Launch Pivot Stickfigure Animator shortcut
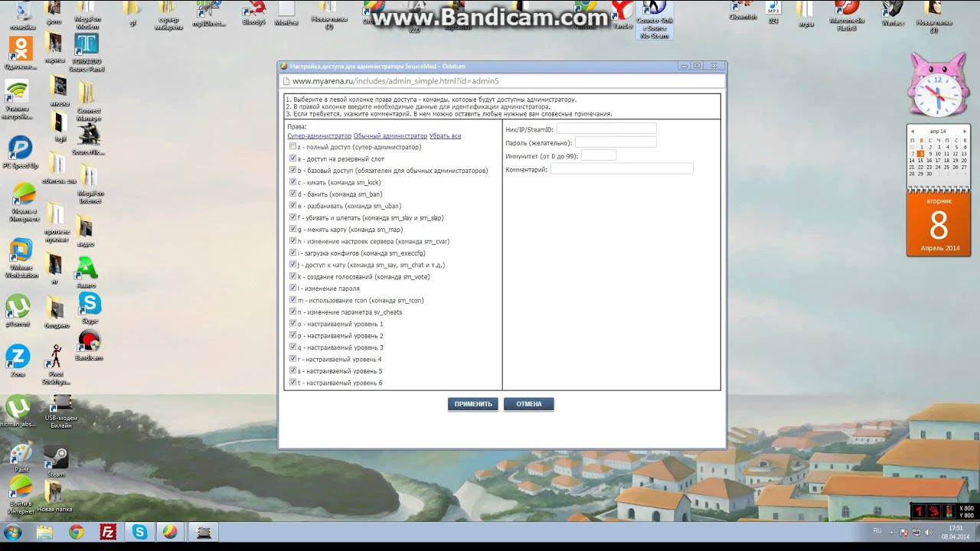Viewport: 980px width, 551px height. point(55,364)
